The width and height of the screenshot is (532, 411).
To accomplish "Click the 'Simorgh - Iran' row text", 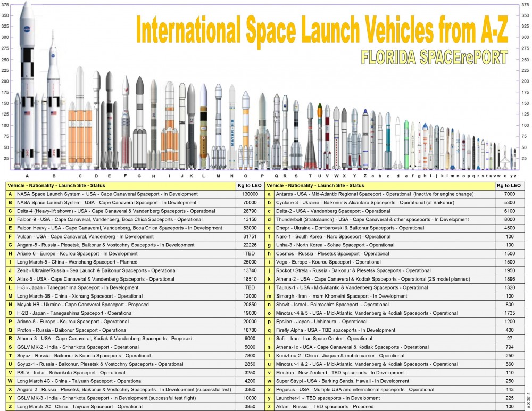I will 342,296.
